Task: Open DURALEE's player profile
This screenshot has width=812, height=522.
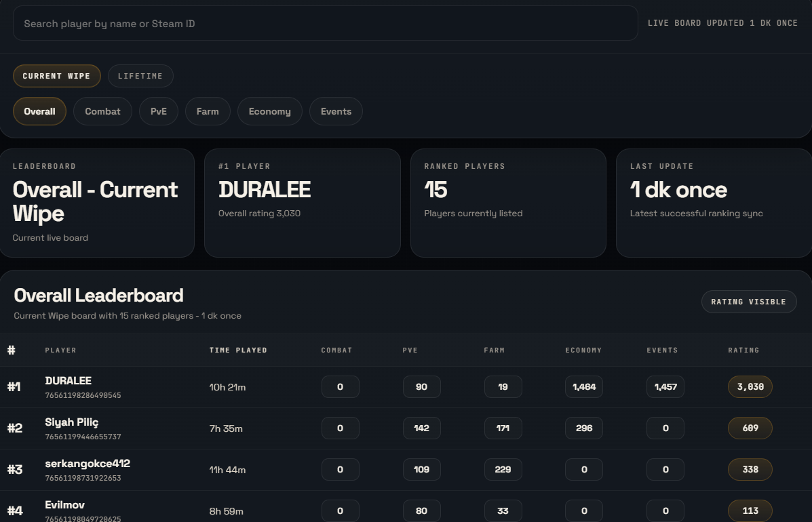Action: coord(68,380)
